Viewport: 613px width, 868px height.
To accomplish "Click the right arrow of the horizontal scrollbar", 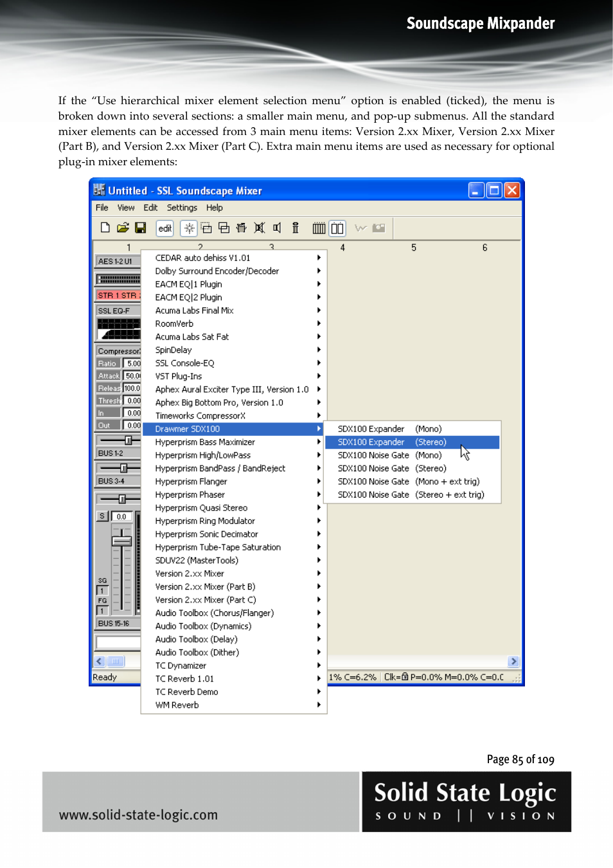I will [513, 661].
